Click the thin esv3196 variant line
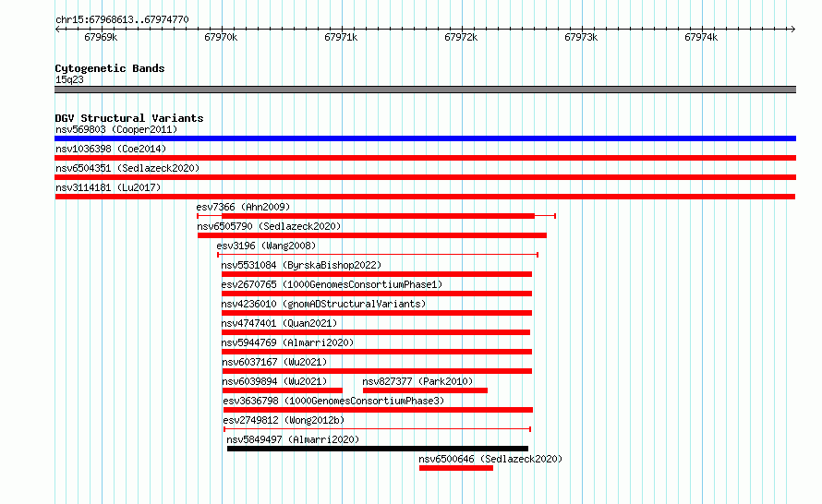Viewport: 822px width, 504px height. [378, 255]
